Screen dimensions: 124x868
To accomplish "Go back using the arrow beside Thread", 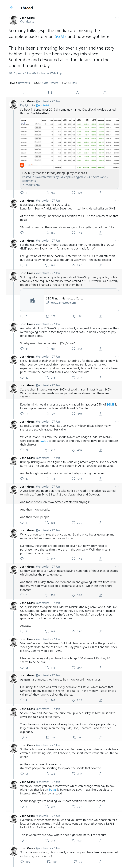I will [x=12, y=8].
